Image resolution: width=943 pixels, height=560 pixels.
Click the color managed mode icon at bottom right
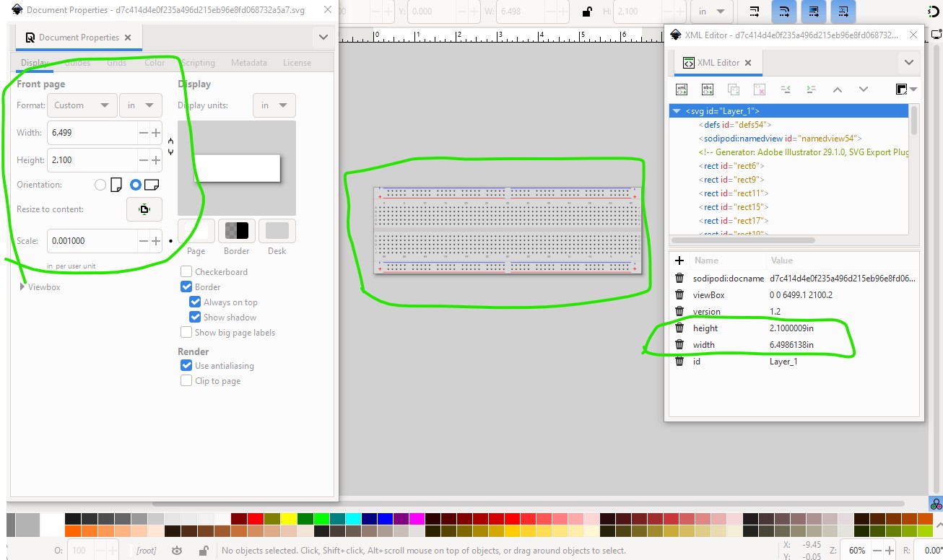[x=936, y=504]
